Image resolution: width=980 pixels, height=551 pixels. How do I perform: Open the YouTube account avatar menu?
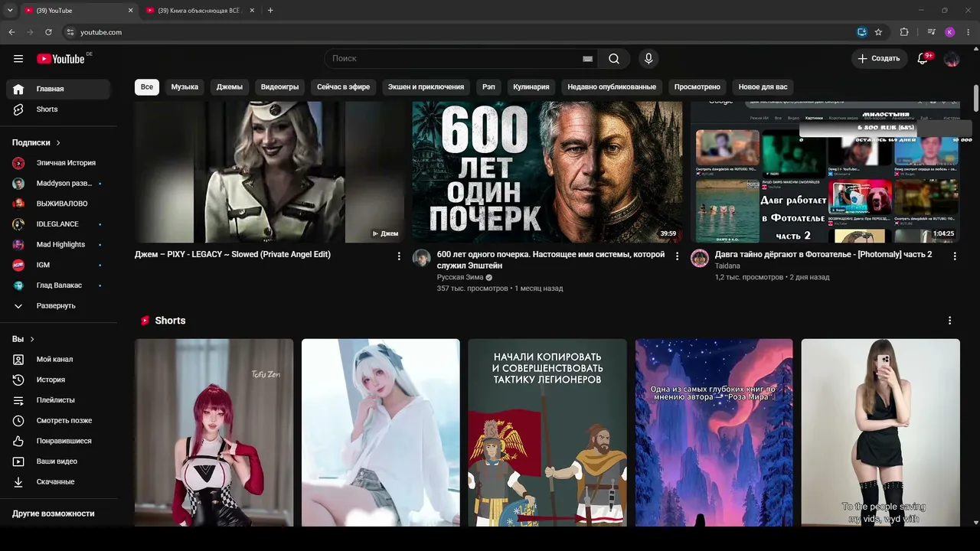pos(952,59)
